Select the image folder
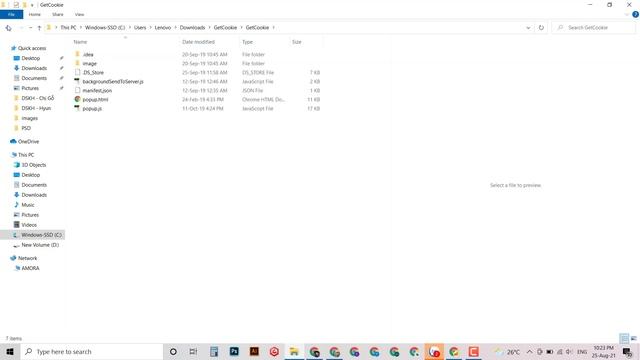Viewport: 640px width, 360px height. [89, 63]
